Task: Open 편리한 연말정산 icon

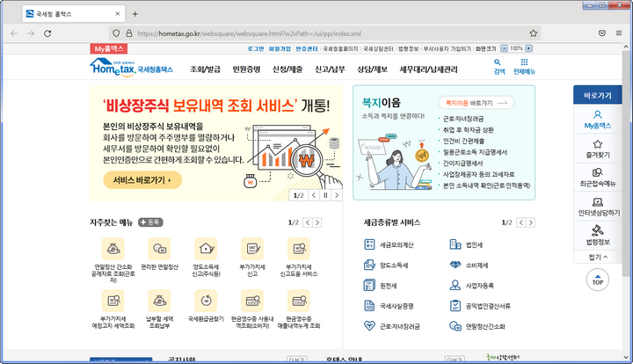Action: pos(159,249)
